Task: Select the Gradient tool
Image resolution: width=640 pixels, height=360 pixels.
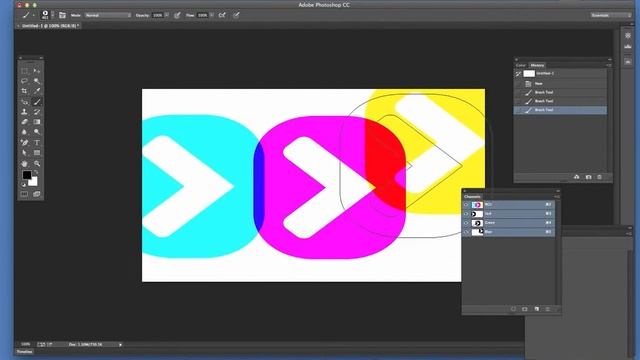Action: 37,122
